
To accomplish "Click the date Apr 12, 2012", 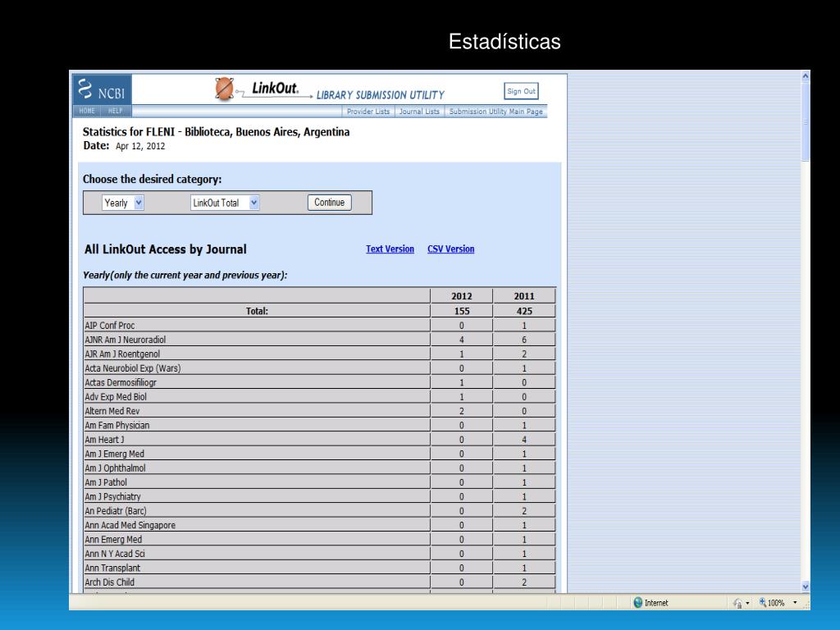I will [x=140, y=146].
